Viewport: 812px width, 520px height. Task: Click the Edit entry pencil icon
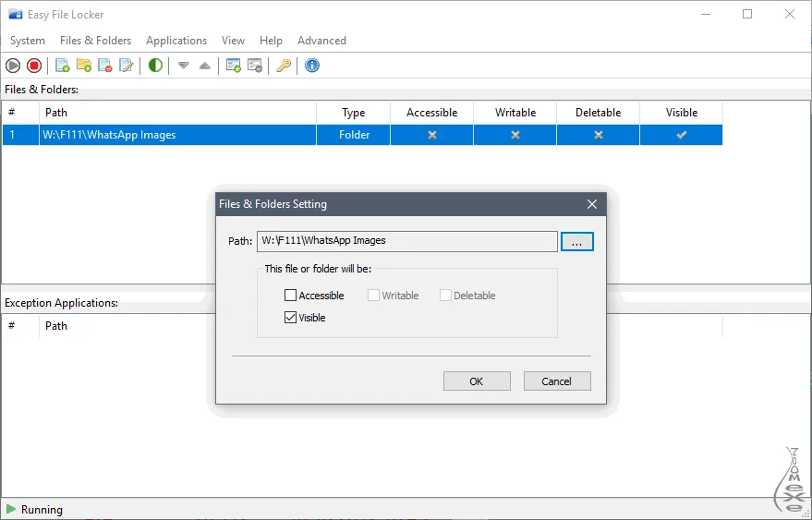(x=127, y=66)
